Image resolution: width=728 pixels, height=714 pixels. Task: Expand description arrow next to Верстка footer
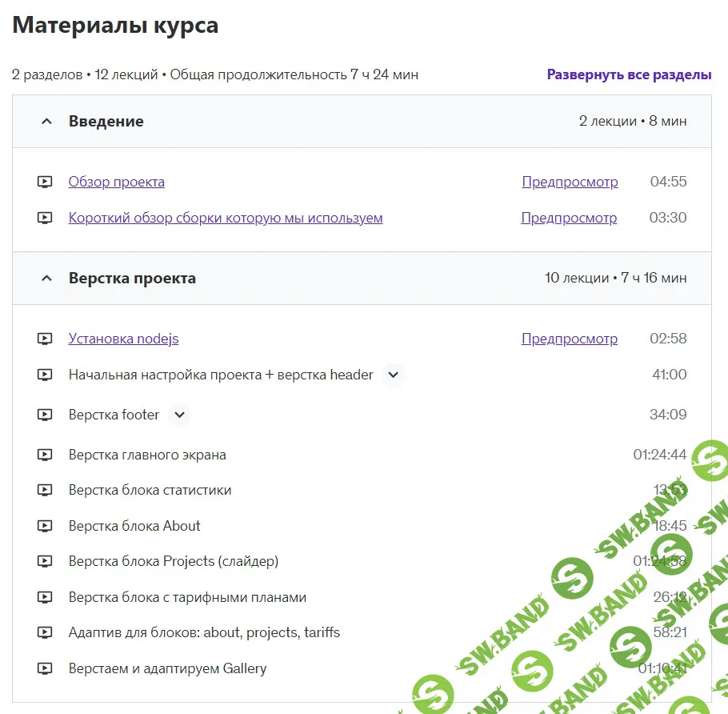(x=180, y=415)
